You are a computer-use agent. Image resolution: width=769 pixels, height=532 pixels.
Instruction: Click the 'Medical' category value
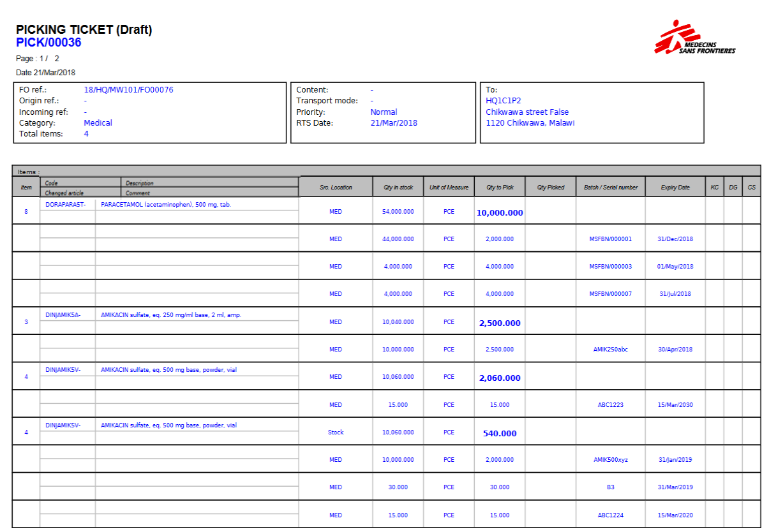click(98, 123)
